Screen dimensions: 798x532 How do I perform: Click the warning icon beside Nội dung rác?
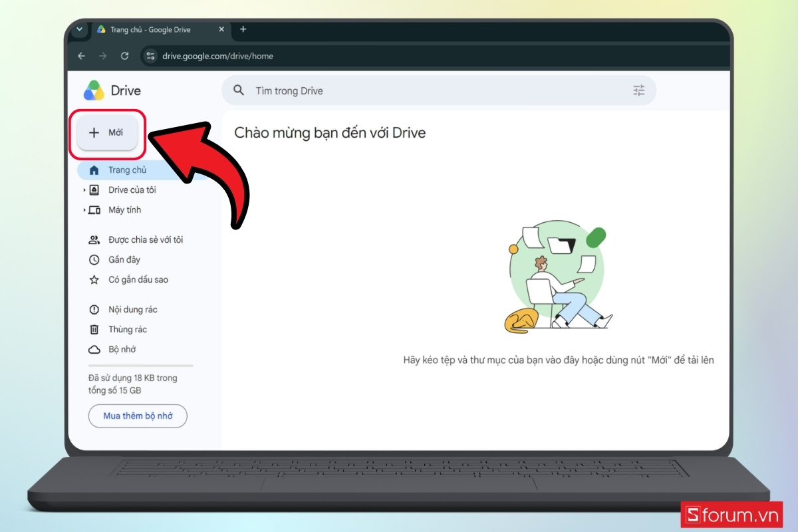tap(94, 310)
